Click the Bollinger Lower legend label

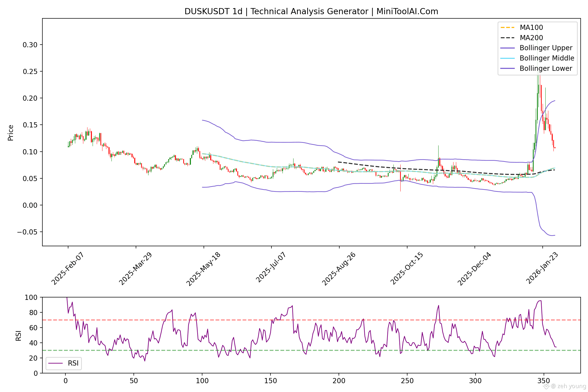(x=546, y=68)
